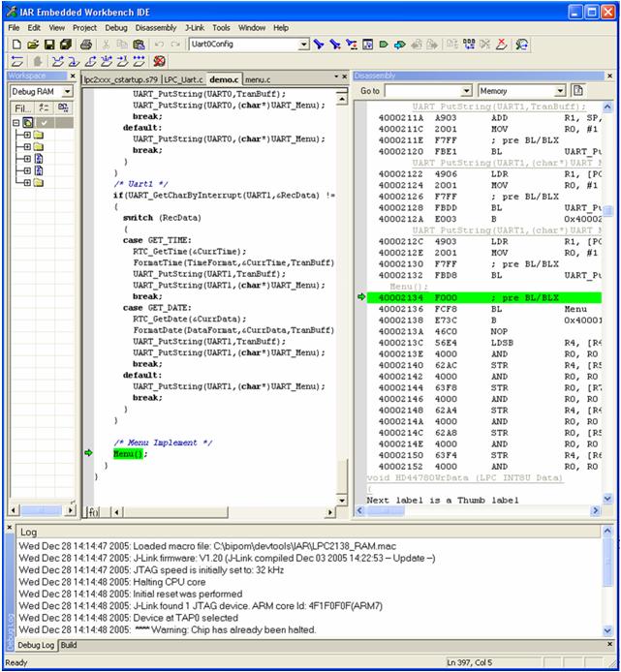Switch to the menu.c editor tab
The width and height of the screenshot is (621, 672).
point(258,79)
